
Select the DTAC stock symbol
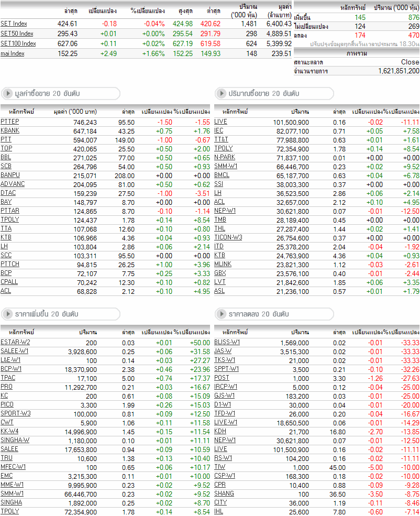(x=8, y=193)
